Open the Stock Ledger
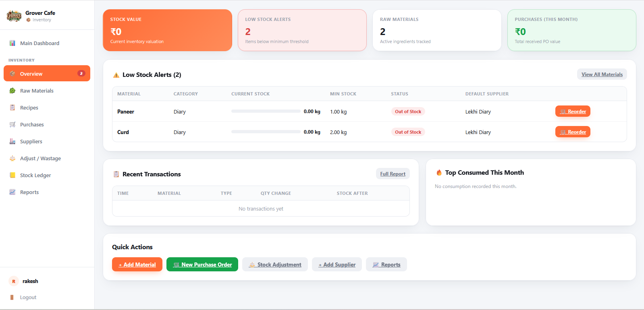644x310 pixels. pyautogui.click(x=47, y=175)
